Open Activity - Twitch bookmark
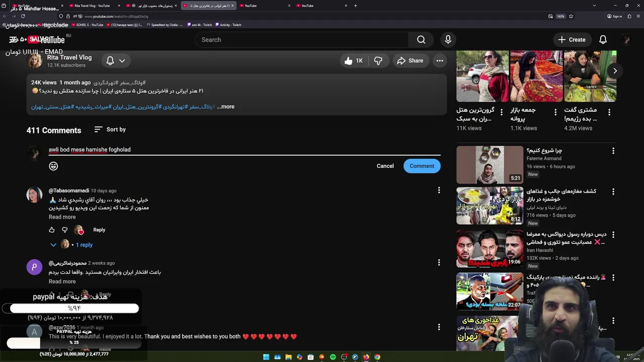The image size is (644, 362). coord(228,25)
